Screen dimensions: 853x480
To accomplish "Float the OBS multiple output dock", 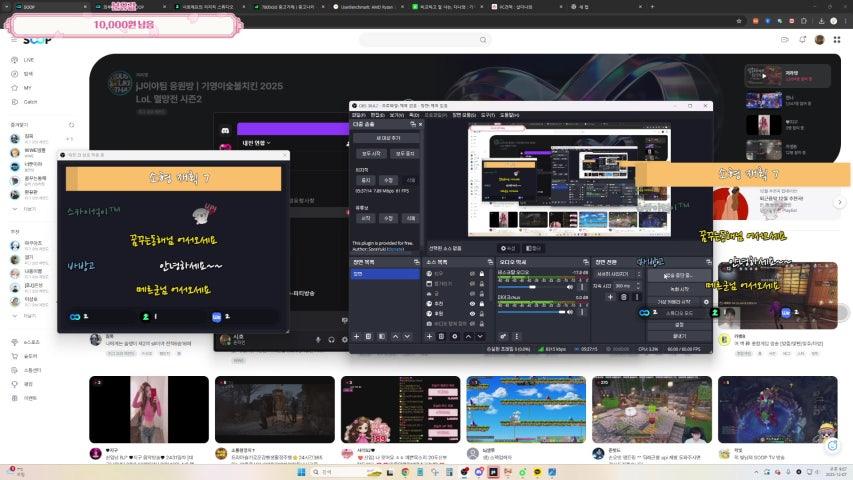I will 413,124.
